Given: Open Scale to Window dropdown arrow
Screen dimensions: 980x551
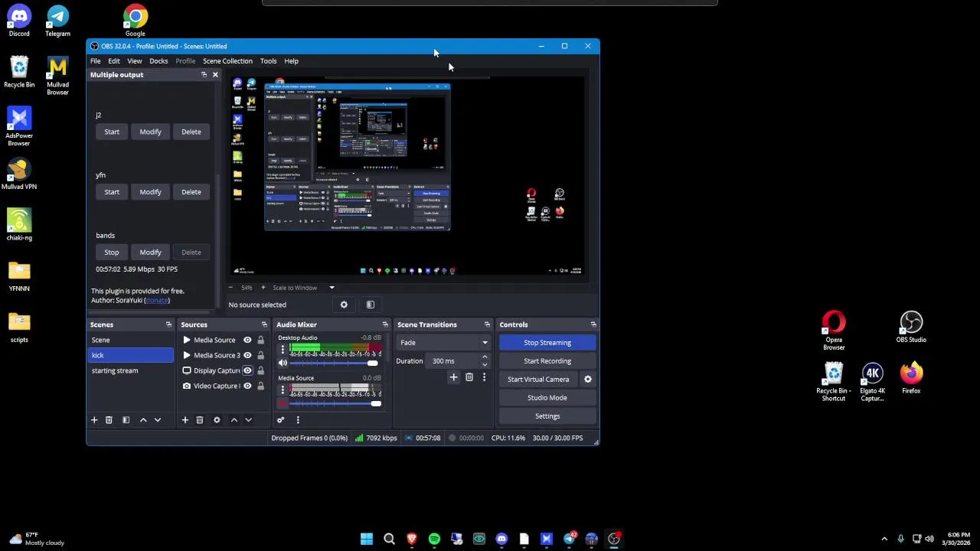Looking at the screenshot, I should click(332, 288).
